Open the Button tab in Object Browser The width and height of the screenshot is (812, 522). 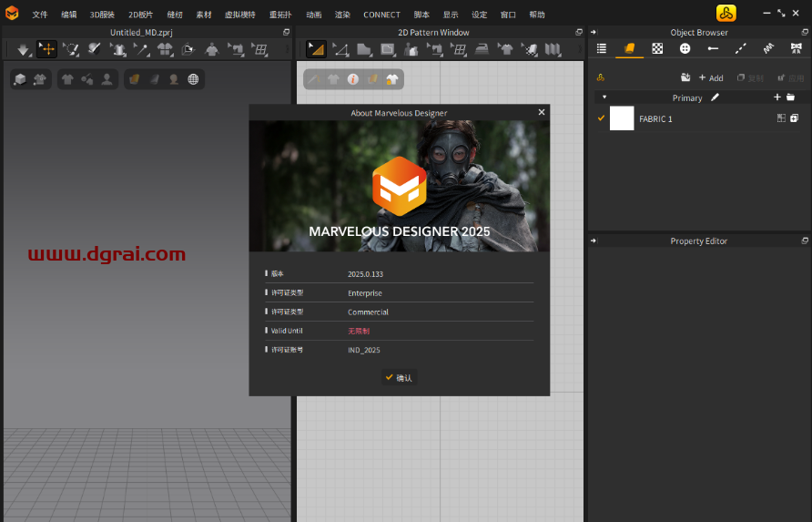pyautogui.click(x=685, y=48)
